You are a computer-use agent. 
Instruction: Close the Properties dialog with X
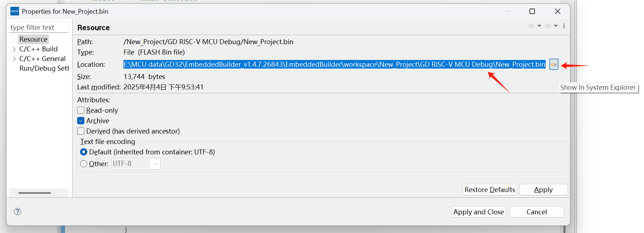click(557, 11)
